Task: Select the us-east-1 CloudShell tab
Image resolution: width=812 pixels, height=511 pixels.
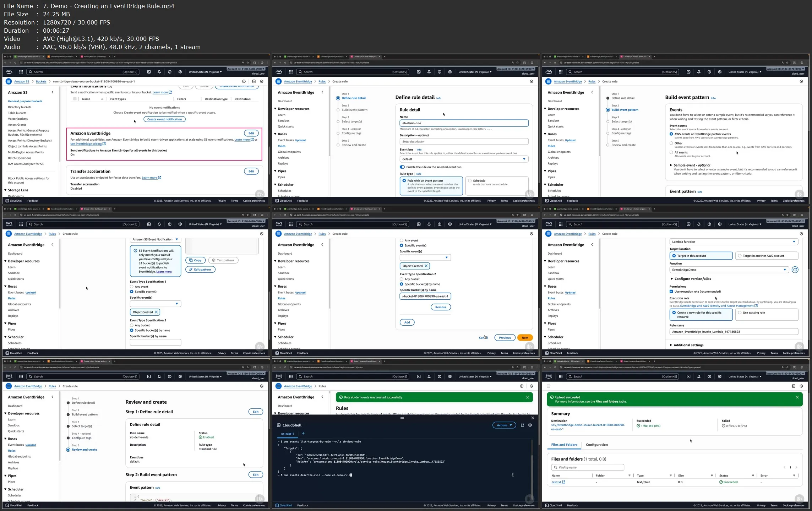Action: tap(287, 434)
